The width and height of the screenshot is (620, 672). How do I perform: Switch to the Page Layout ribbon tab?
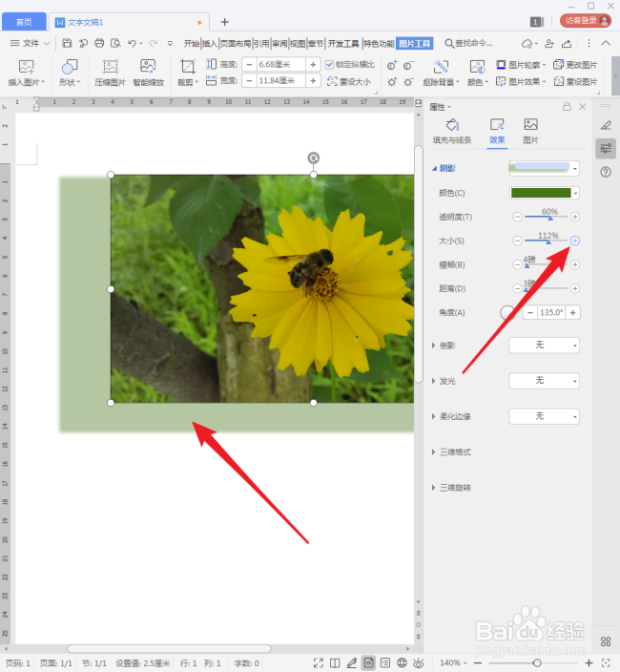click(236, 43)
